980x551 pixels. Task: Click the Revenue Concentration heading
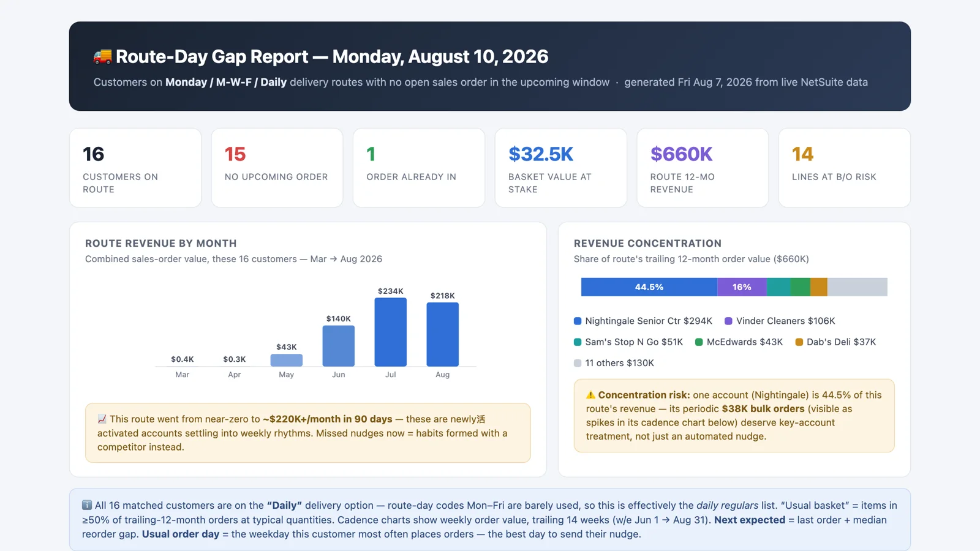point(647,243)
